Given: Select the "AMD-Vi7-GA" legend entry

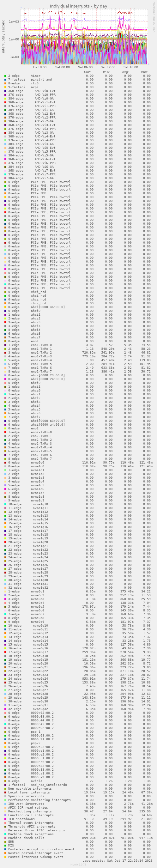Looking at the screenshot, I should [44, 178].
